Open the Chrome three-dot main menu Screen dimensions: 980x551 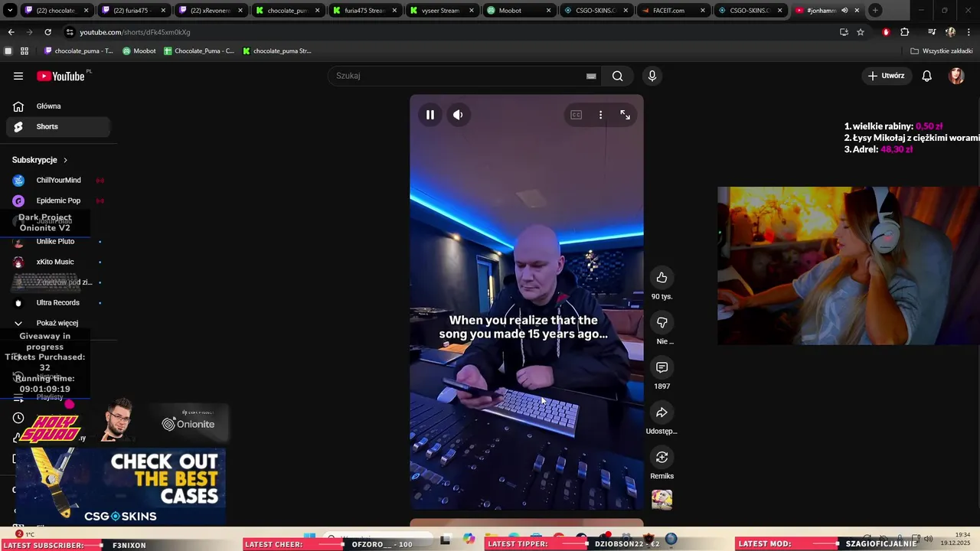tap(969, 32)
